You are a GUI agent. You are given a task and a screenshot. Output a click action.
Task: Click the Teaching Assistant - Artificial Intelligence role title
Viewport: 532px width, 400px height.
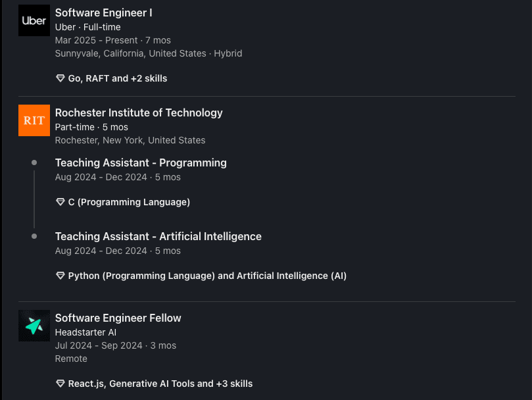point(158,236)
